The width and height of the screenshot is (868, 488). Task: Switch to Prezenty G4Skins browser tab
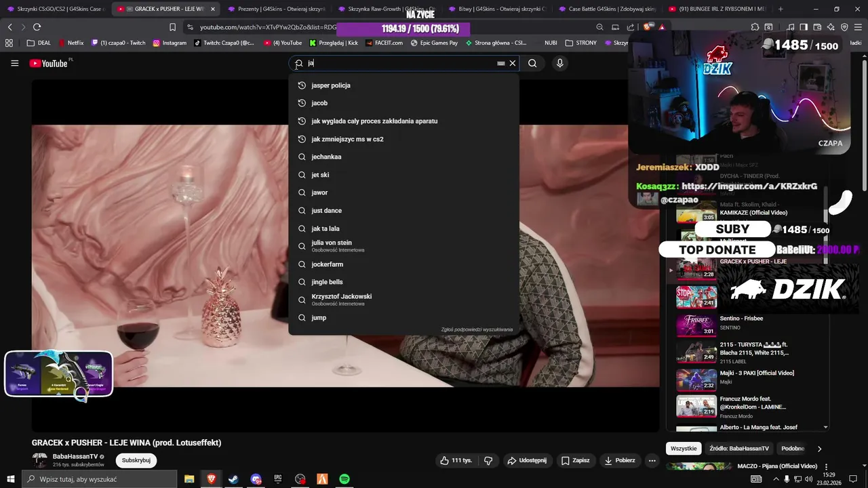point(277,9)
